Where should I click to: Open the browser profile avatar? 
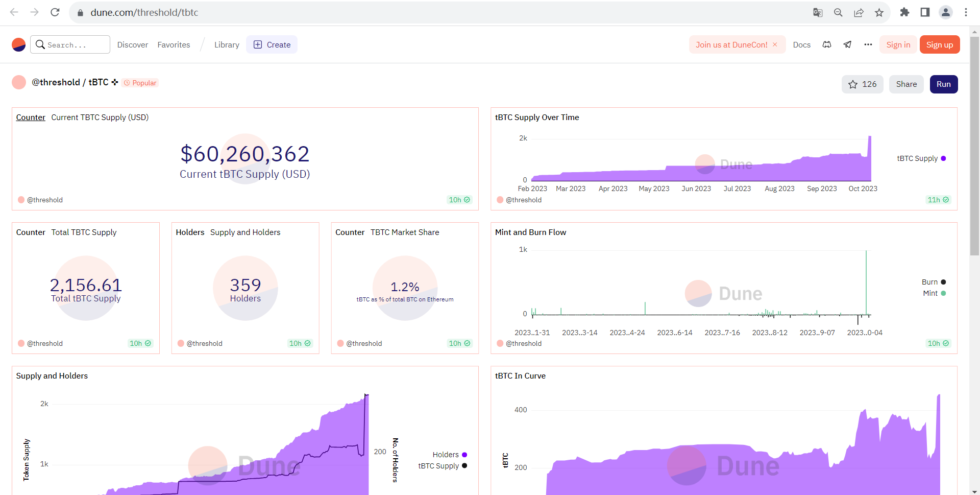pyautogui.click(x=946, y=12)
